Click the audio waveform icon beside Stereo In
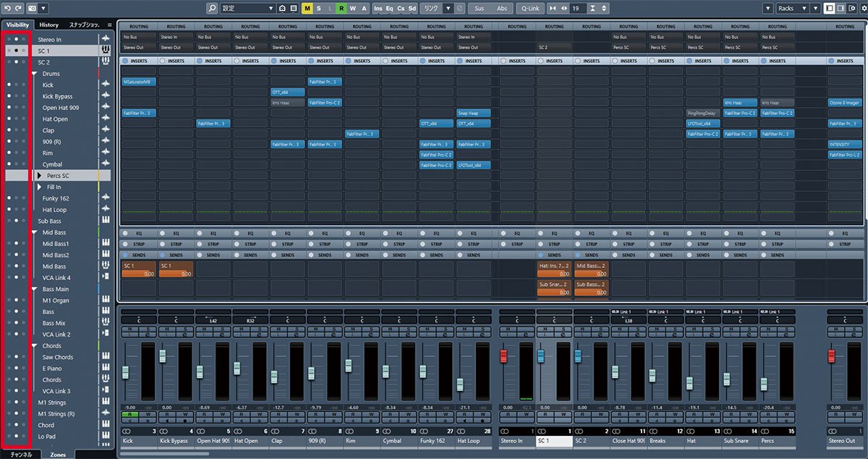Screen dimensions: 868x459 105,39
